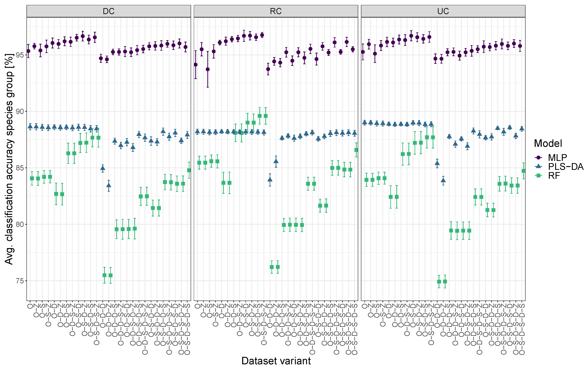Click the first RF square in DC panel
588x370 pixels.
click(x=32, y=178)
